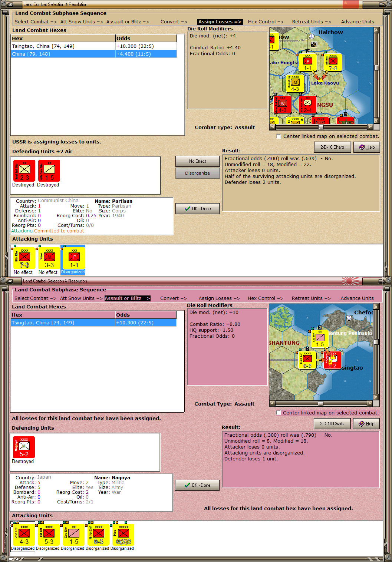The image size is (392, 562).
Task: Open Assault or Blitz step in lower window
Action: point(127,298)
